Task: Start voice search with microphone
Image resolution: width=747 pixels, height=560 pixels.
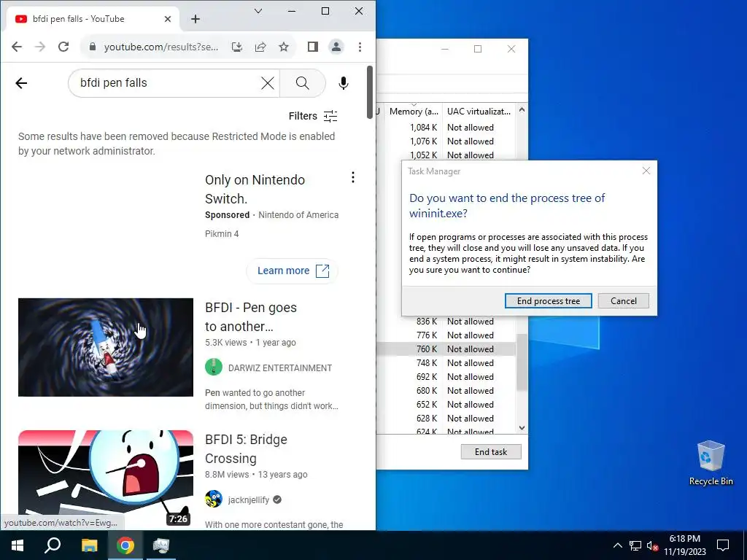Action: 343,83
